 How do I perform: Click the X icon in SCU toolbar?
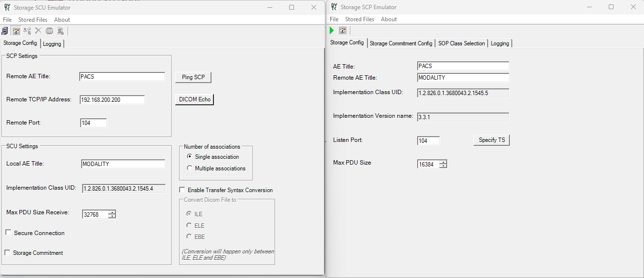click(38, 31)
